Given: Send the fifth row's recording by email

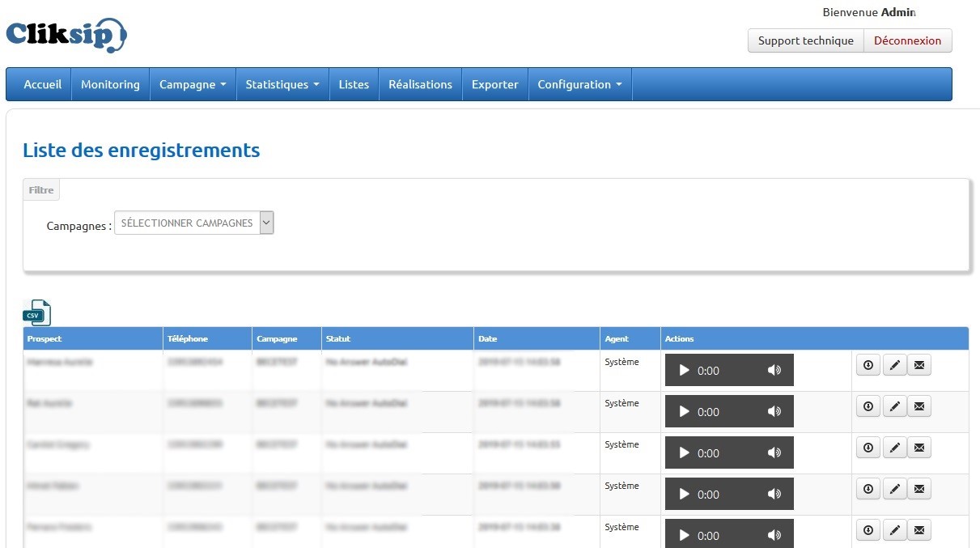Looking at the screenshot, I should point(919,530).
